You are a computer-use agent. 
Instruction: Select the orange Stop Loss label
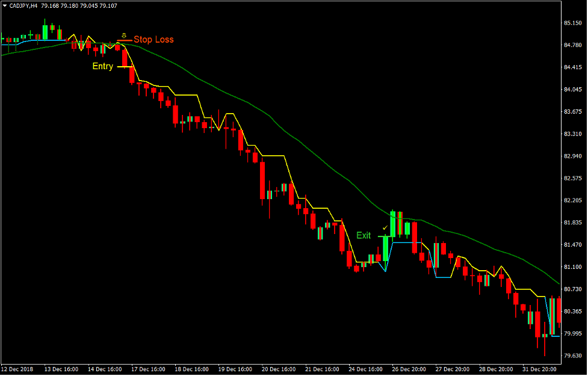153,40
